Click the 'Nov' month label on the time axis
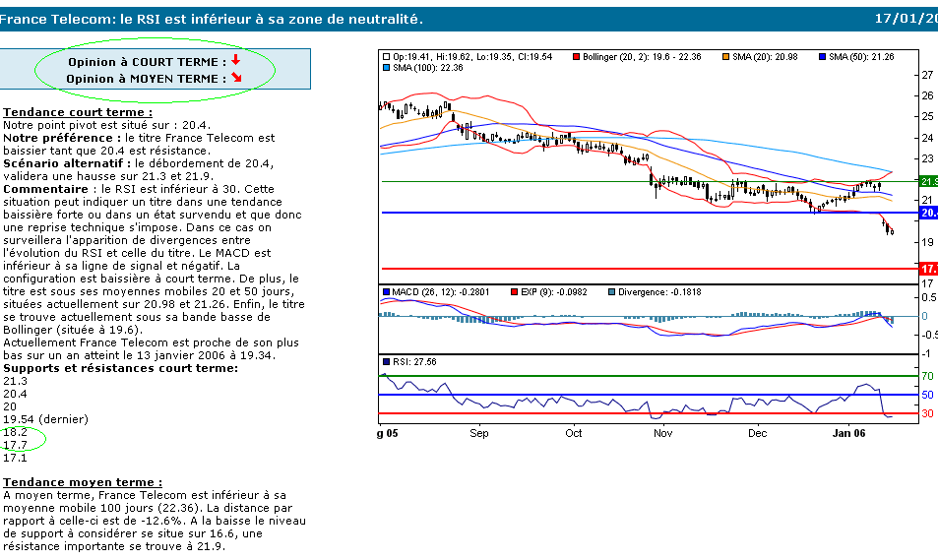The image size is (938, 560). click(662, 433)
